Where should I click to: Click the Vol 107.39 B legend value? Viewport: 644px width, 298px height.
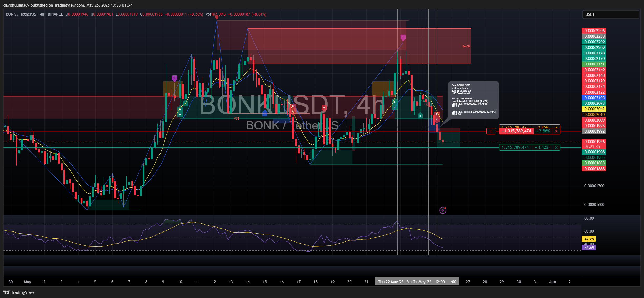pos(216,14)
